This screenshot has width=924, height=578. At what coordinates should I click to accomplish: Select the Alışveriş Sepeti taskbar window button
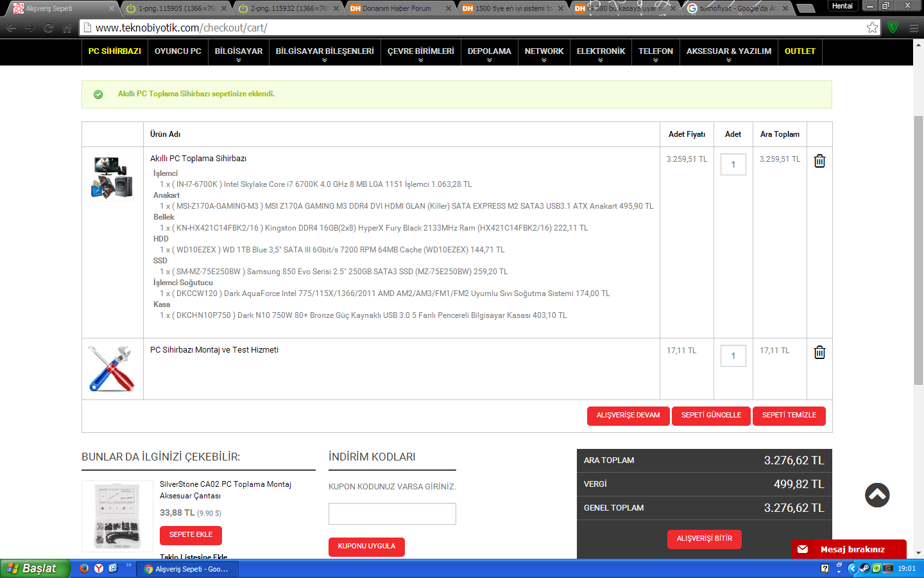click(x=187, y=569)
